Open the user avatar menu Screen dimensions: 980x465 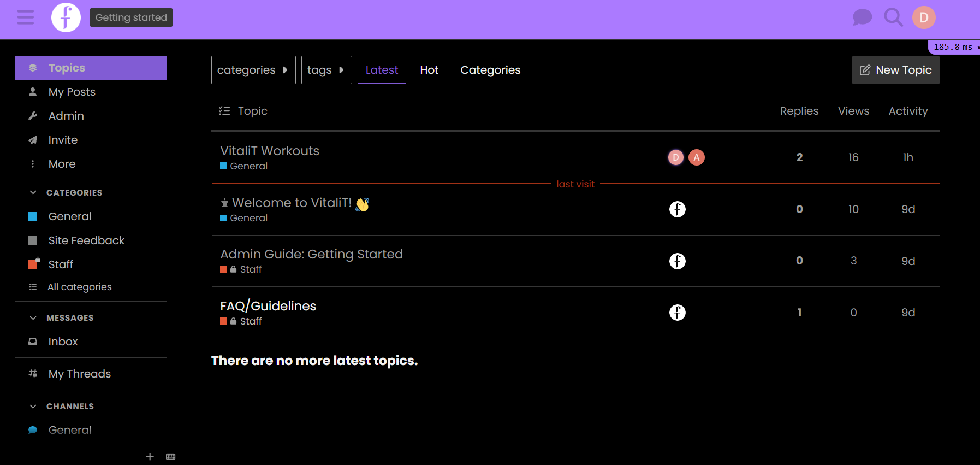point(924,17)
